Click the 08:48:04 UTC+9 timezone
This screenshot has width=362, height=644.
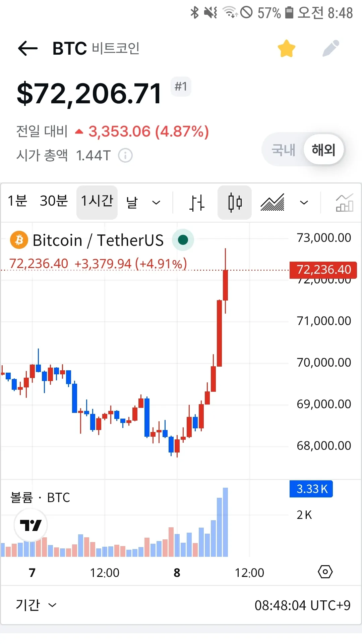302,605
